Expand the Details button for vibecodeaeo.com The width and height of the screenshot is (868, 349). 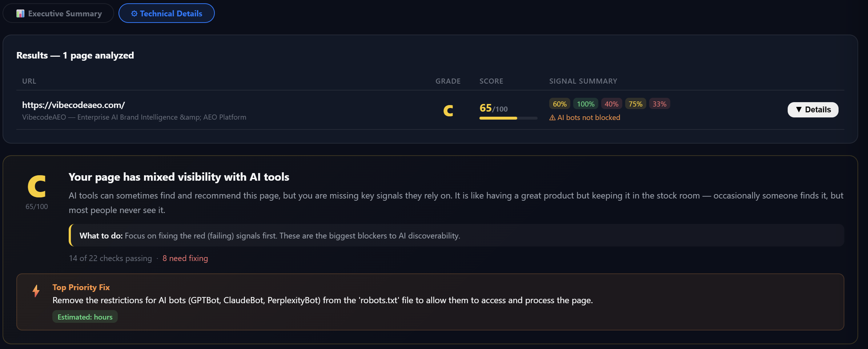[813, 110]
